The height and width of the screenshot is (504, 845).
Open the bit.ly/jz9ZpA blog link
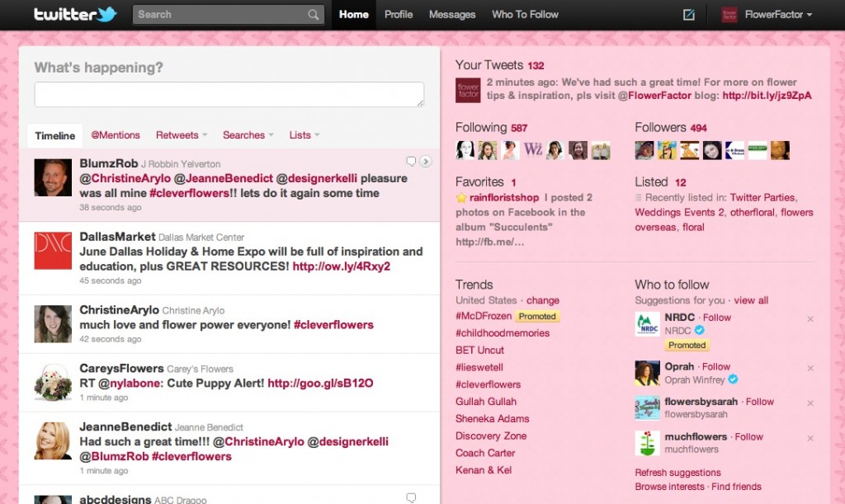click(x=767, y=96)
